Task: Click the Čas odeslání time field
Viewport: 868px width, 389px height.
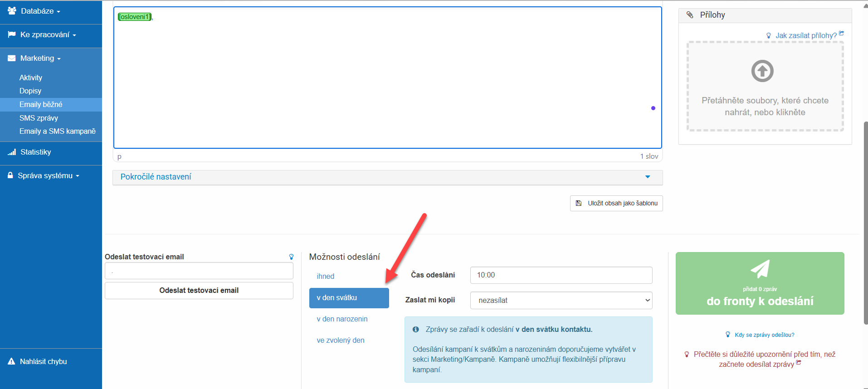Action: (x=561, y=275)
